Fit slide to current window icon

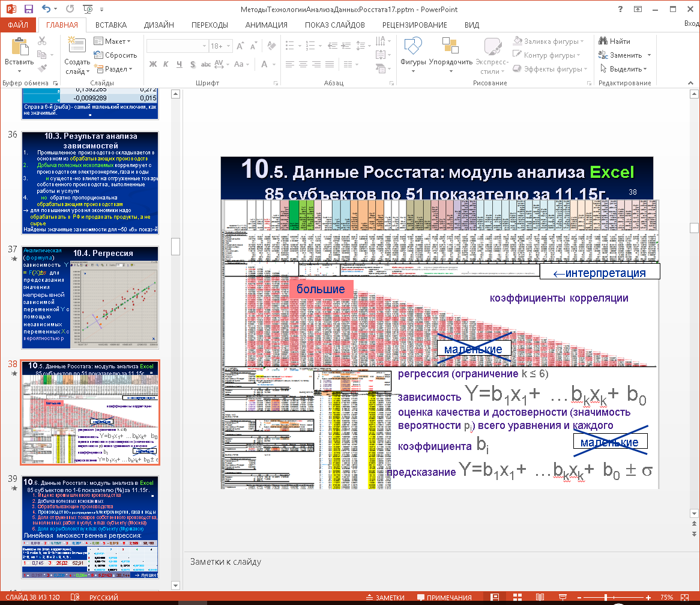tap(684, 597)
